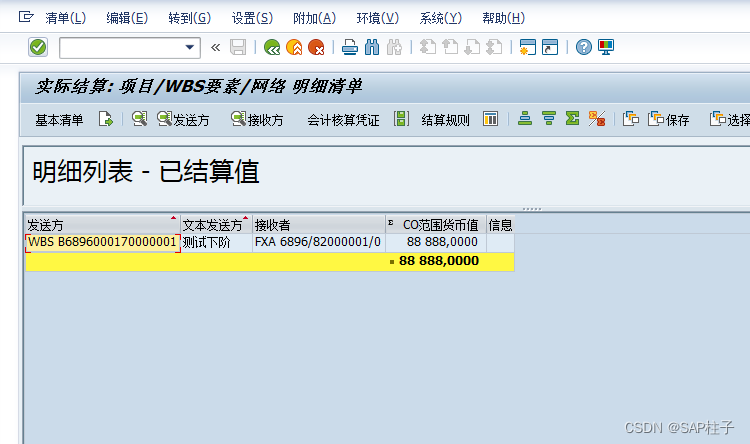Screen dimensions: 750x444
Task: Click the 发送方 column header
Action: point(103,225)
